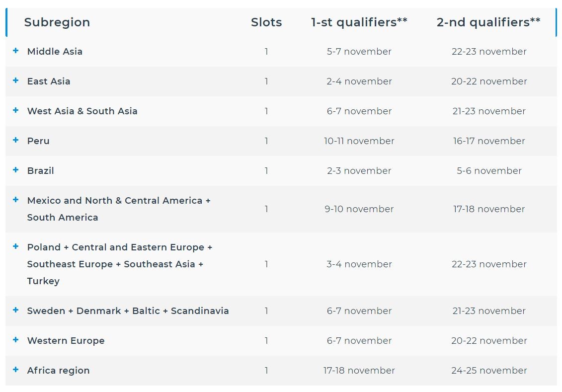Viewport: 562px width, 392px height.
Task: Click the Western Europe row label
Action: pos(66,341)
